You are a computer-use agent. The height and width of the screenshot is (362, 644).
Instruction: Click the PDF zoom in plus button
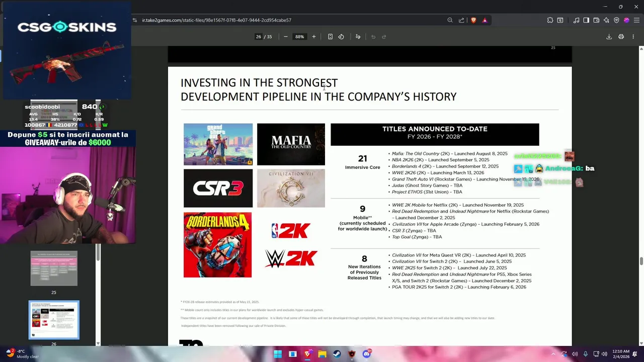pyautogui.click(x=313, y=37)
